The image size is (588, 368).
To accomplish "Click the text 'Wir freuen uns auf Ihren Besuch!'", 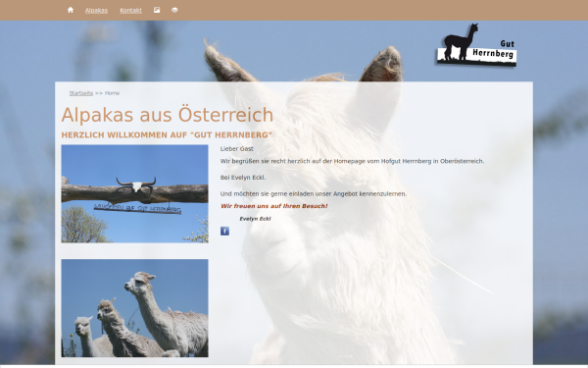I will coord(274,206).
